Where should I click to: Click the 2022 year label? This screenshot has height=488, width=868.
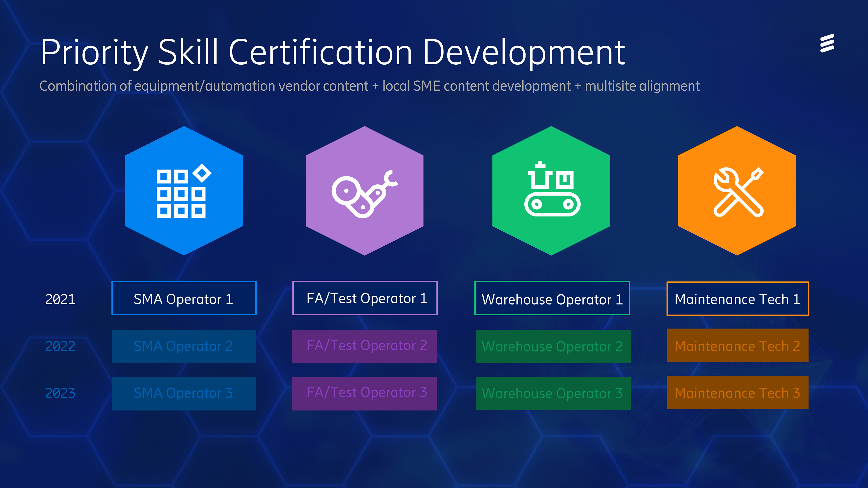pyautogui.click(x=60, y=346)
